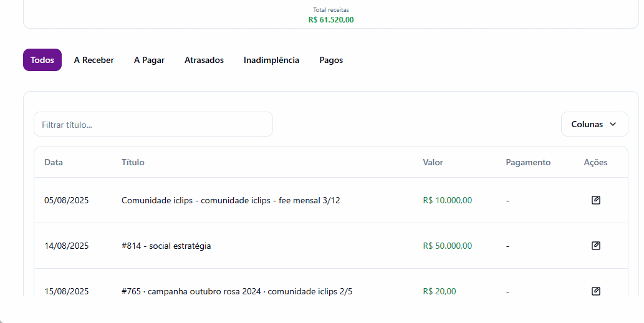Show the Atrasados tab
Image resolution: width=644 pixels, height=323 pixels.
click(x=204, y=60)
